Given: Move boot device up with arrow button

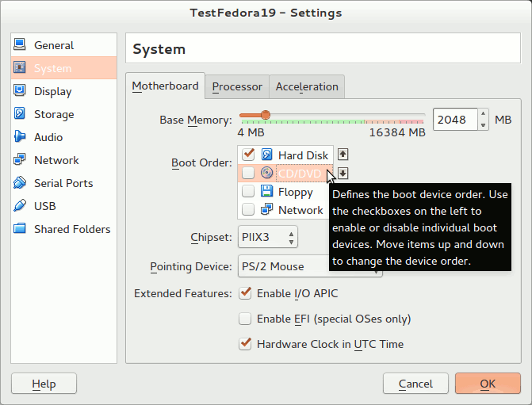Looking at the screenshot, I should click(343, 155).
